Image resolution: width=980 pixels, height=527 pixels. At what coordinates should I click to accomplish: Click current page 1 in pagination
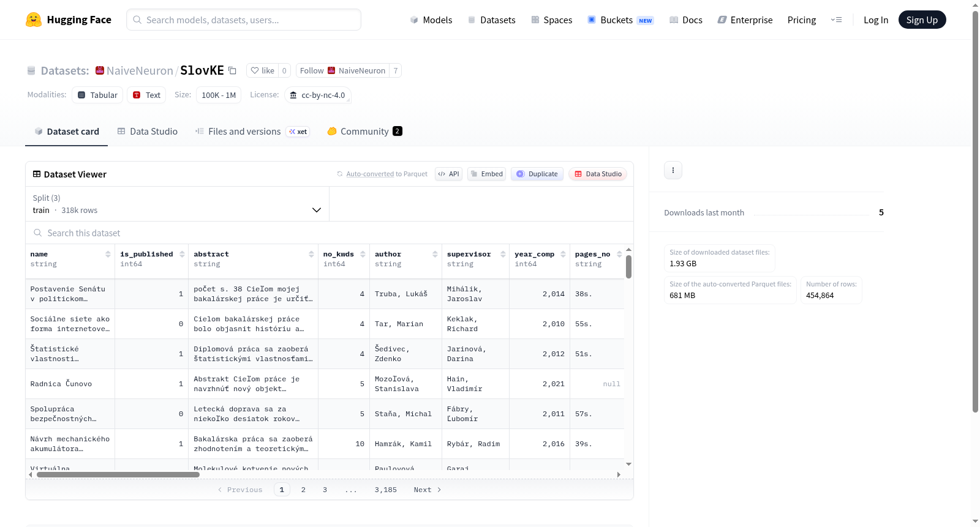point(282,490)
